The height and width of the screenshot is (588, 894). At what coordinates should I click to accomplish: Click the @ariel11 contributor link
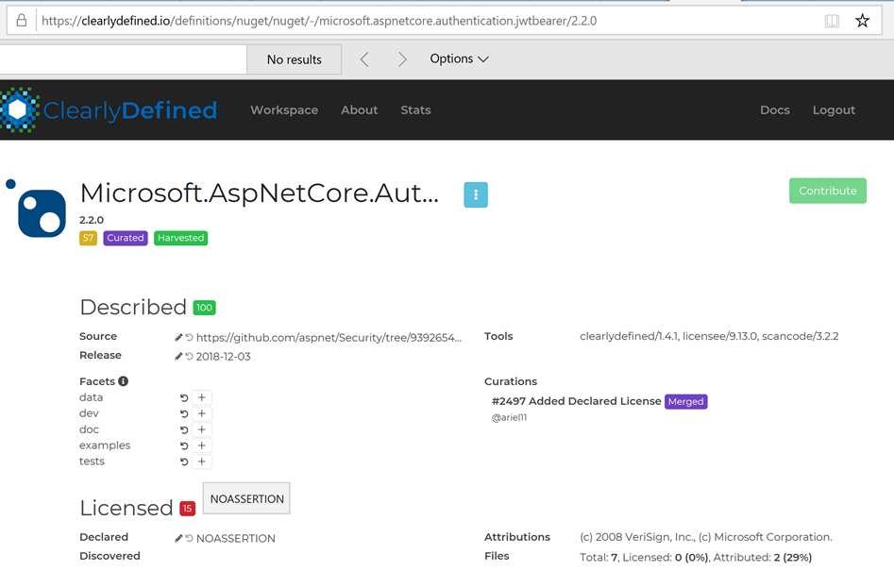point(510,416)
